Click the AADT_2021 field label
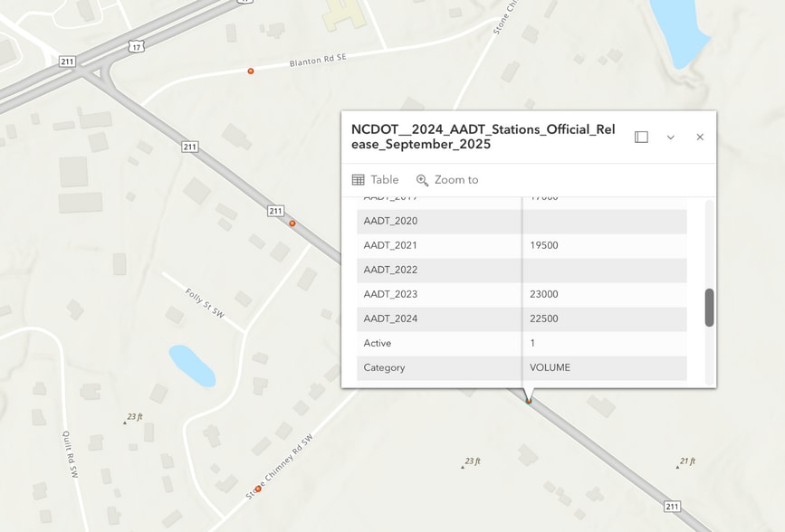Image resolution: width=785 pixels, height=532 pixels. [390, 245]
